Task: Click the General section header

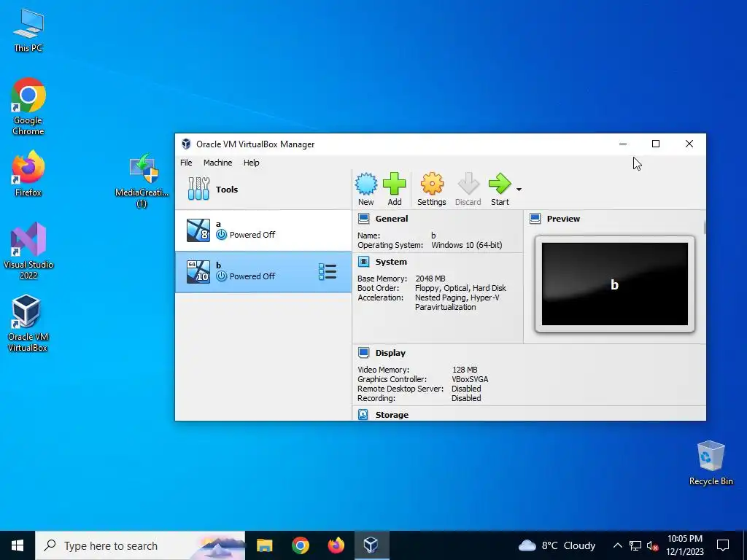Action: (392, 219)
